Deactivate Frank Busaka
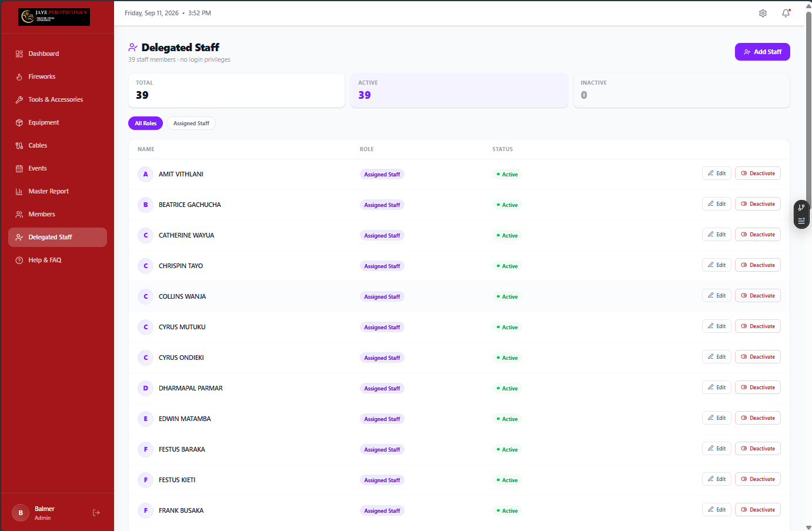The image size is (812, 531). pyautogui.click(x=758, y=510)
